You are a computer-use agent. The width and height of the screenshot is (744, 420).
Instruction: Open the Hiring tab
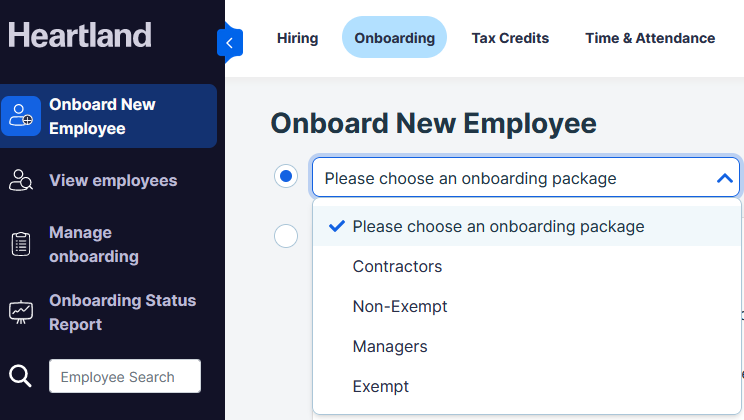[297, 38]
